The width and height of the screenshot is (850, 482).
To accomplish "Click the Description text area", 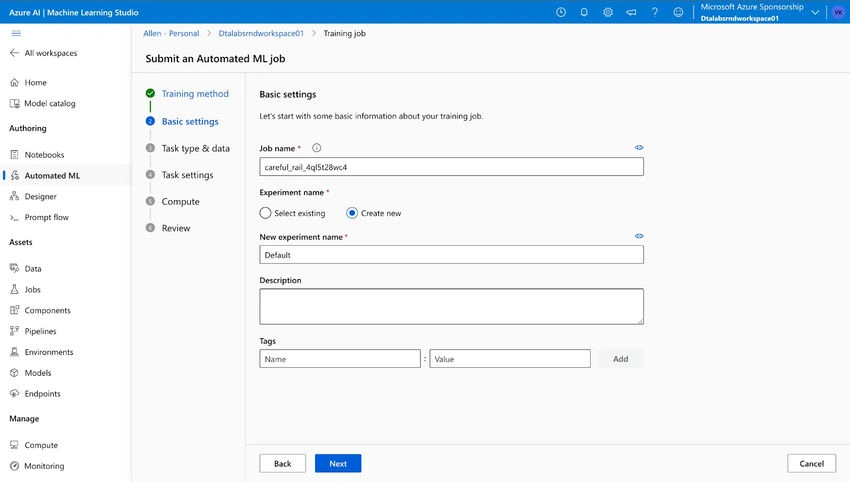I will coord(452,306).
